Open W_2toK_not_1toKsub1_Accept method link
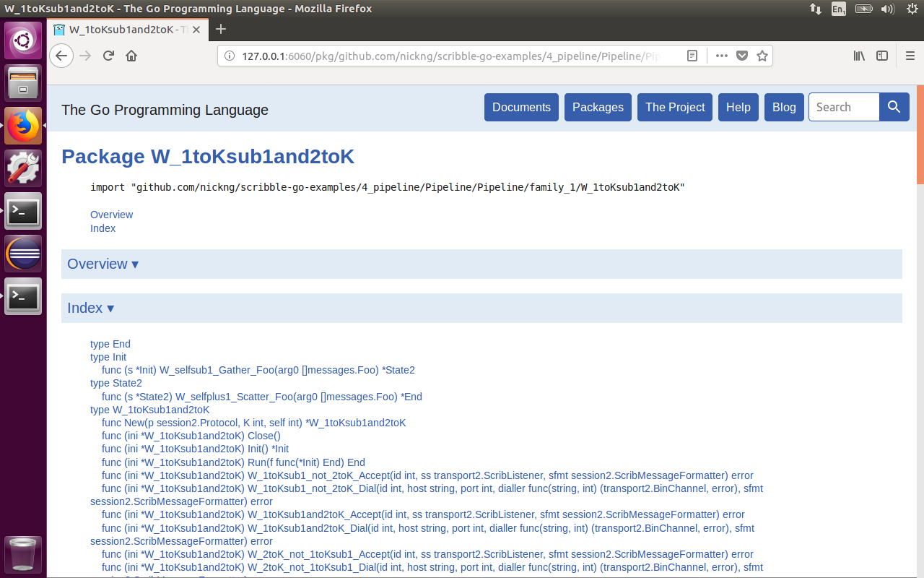 427,554
